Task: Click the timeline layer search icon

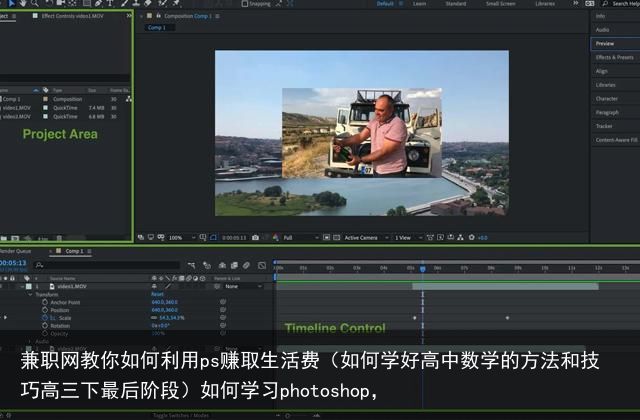Action: click(39, 265)
